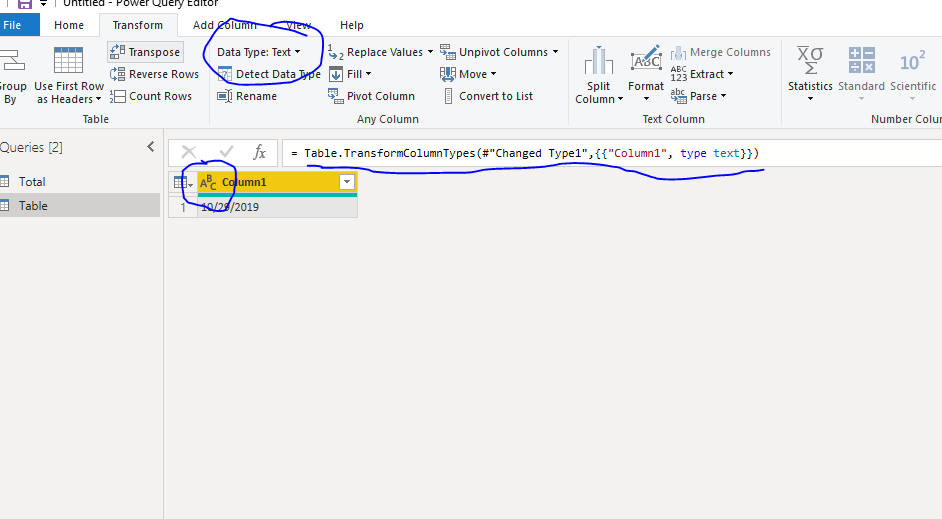The image size is (942, 519).
Task: Open the Statistics sigma tool
Action: coord(810,74)
